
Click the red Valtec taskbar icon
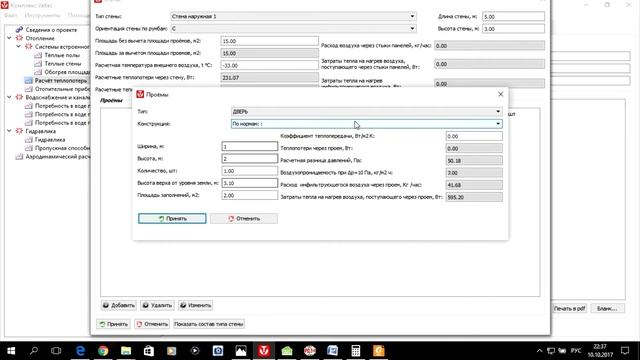[264, 351]
